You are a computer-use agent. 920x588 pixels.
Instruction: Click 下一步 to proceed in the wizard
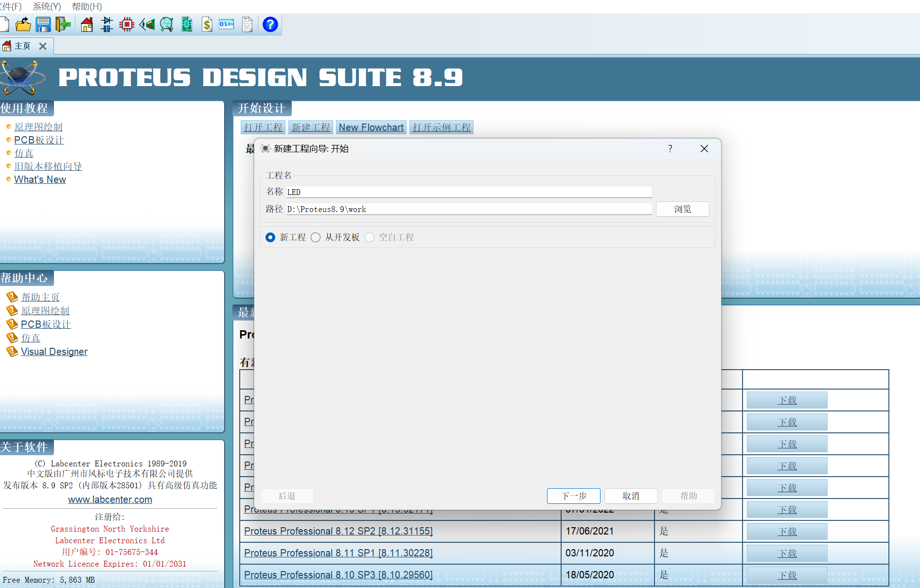573,496
